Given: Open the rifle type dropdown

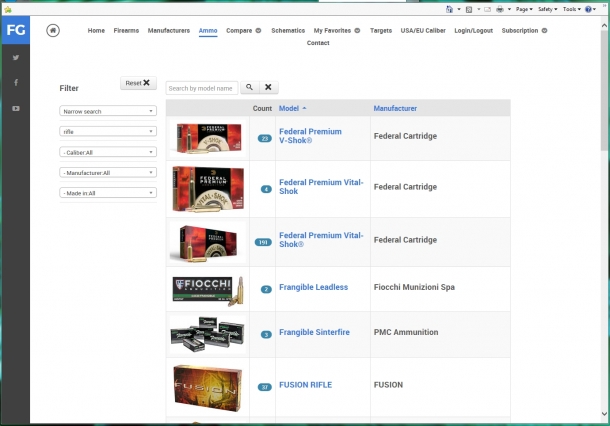Looking at the screenshot, I should (108, 131).
